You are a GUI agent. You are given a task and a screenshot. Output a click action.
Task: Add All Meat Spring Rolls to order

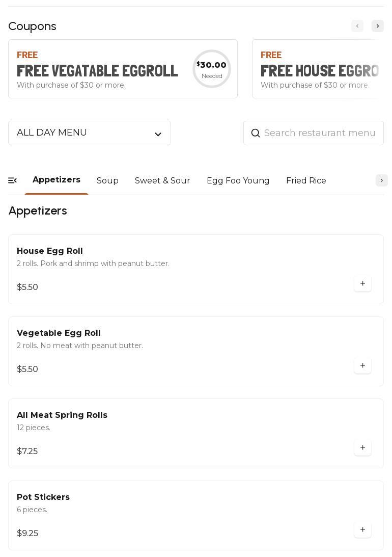coord(362,448)
